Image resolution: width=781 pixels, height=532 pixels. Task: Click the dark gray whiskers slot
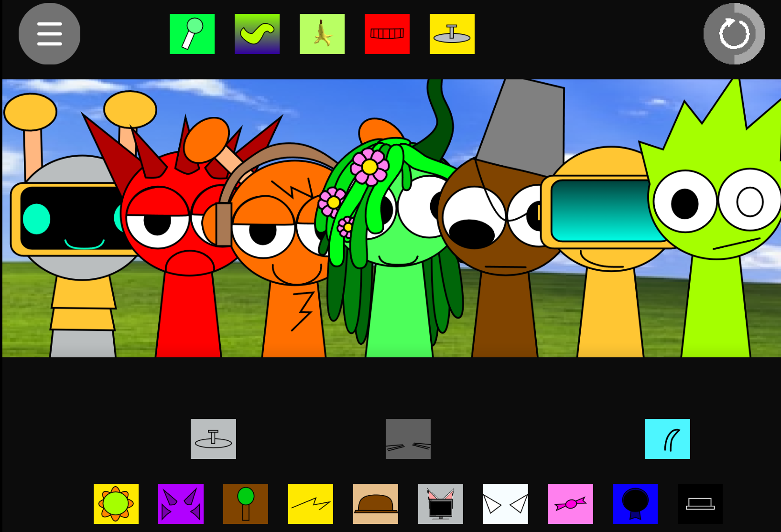point(408,439)
